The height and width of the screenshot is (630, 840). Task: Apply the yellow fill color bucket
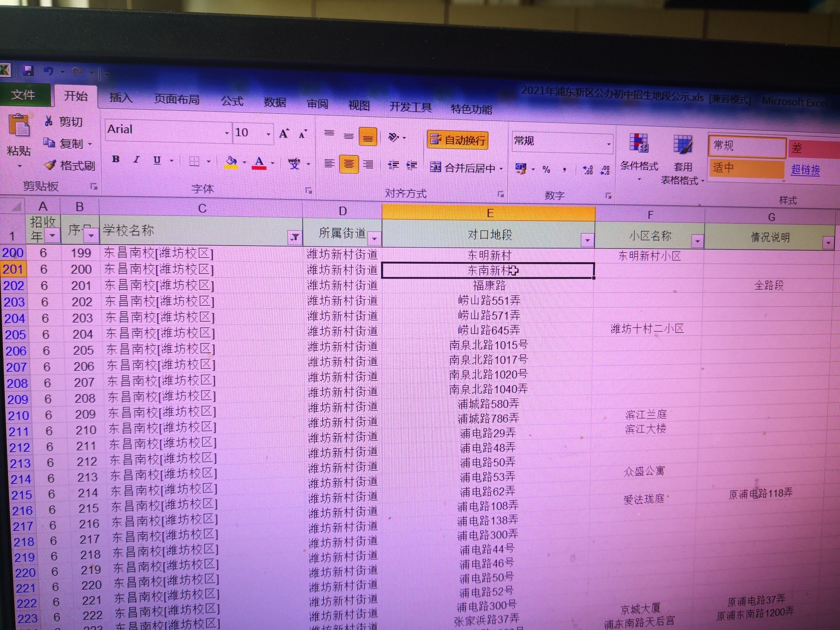[x=231, y=162]
